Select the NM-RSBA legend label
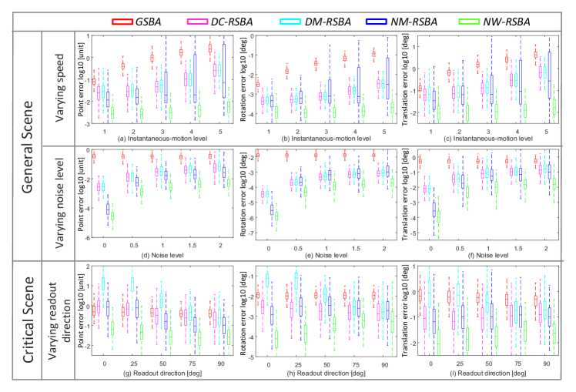 (414, 22)
